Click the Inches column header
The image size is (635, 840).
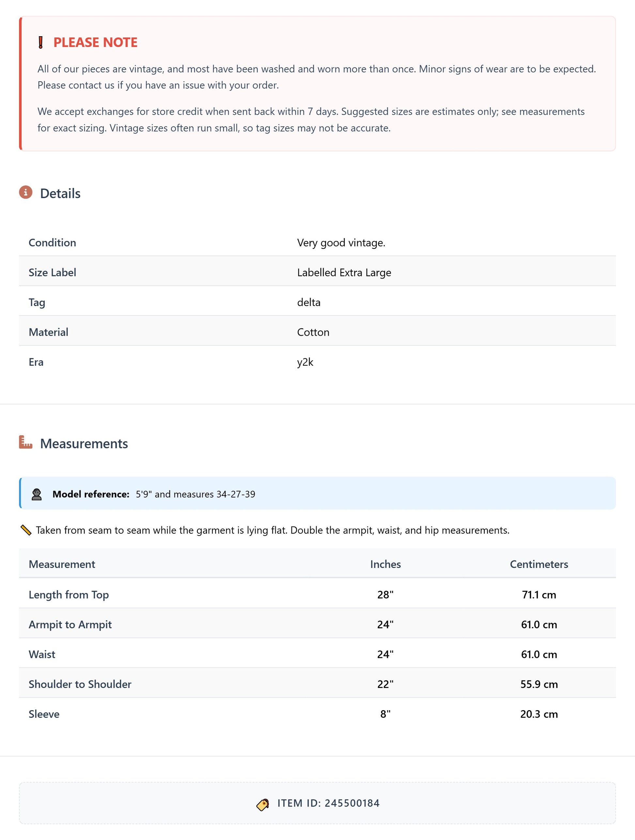point(385,564)
